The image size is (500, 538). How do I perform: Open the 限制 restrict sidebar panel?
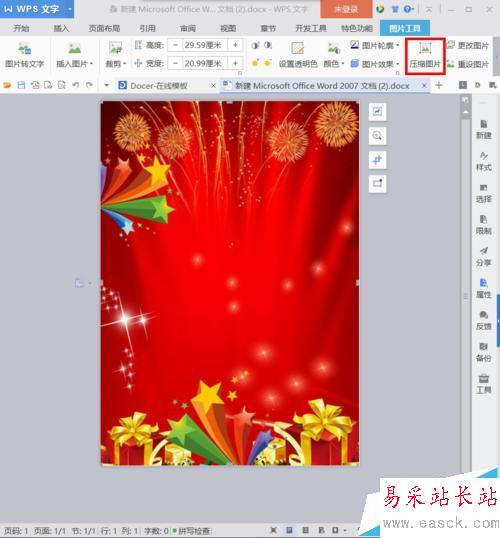484,225
